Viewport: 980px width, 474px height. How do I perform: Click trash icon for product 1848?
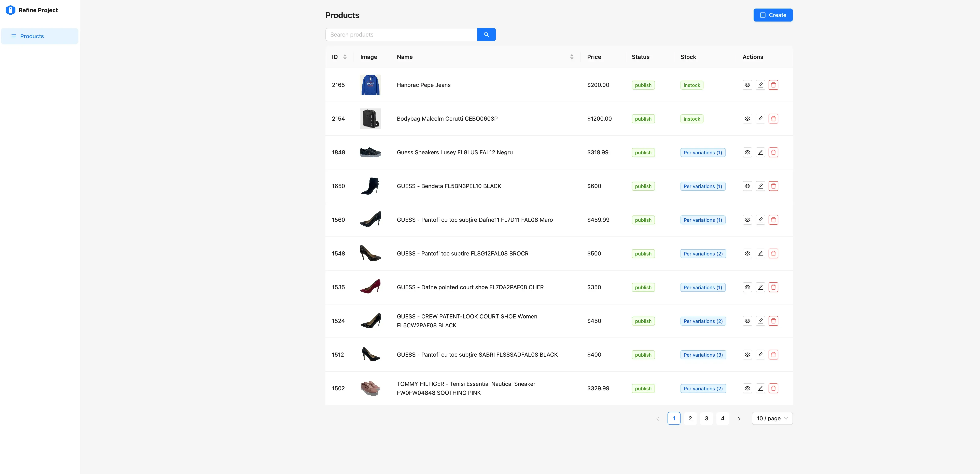(x=773, y=152)
